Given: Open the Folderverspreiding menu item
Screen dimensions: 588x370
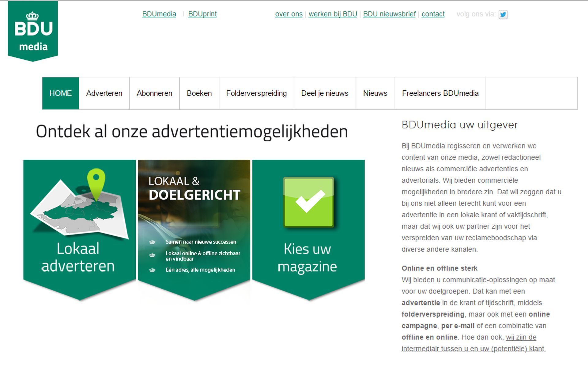Looking at the screenshot, I should click(256, 93).
